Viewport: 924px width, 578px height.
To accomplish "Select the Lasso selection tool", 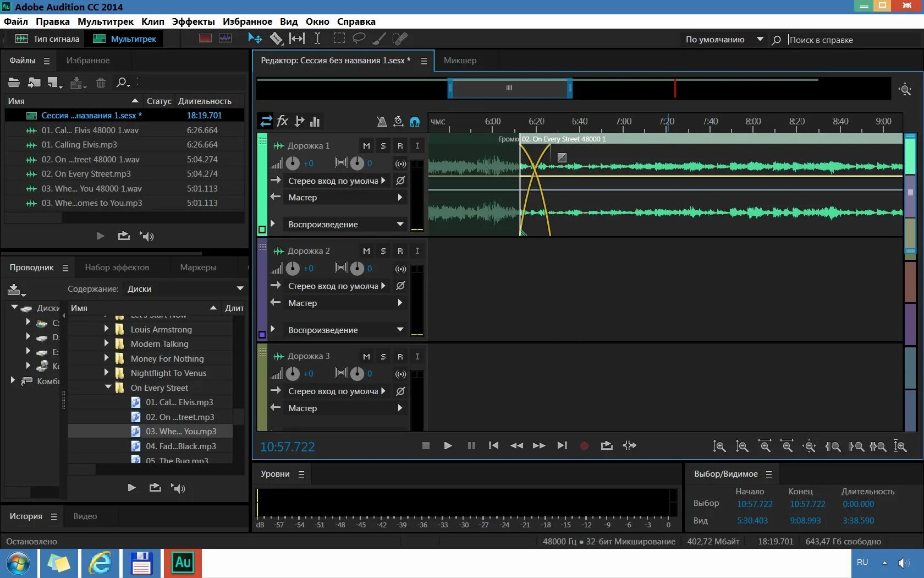I will [x=359, y=39].
